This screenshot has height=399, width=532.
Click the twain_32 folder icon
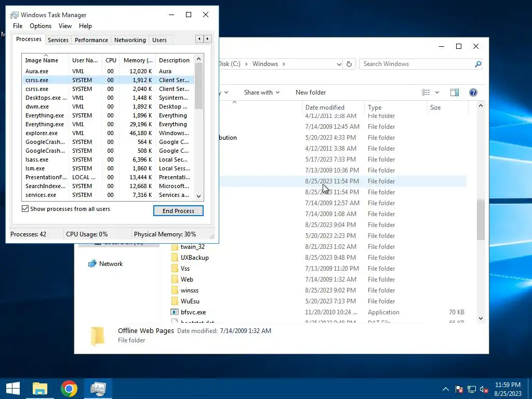pyautogui.click(x=175, y=247)
